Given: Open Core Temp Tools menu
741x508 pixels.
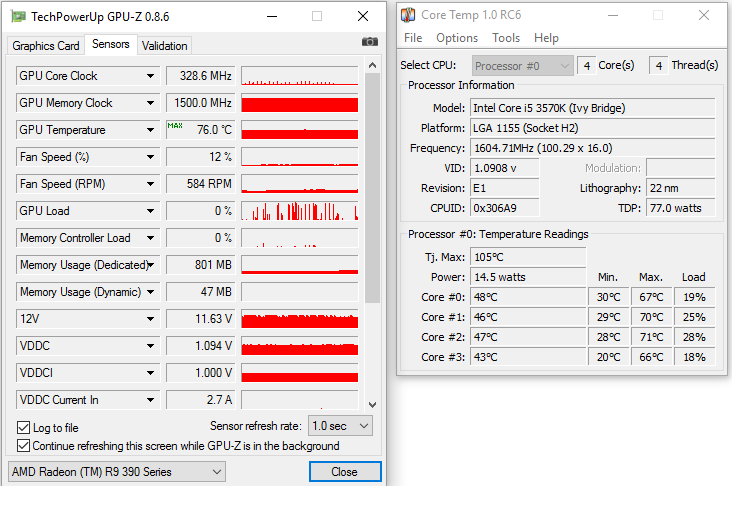Looking at the screenshot, I should pos(506,38).
